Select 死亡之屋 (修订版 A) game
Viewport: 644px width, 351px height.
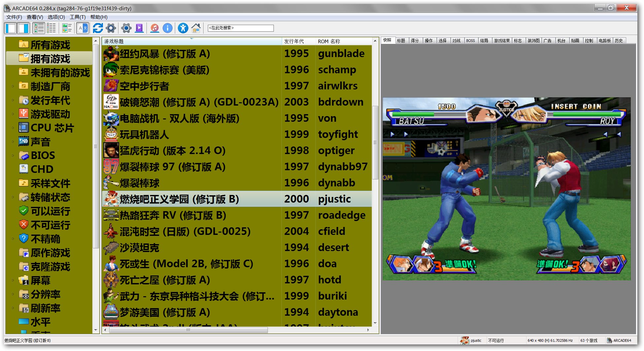coord(165,280)
